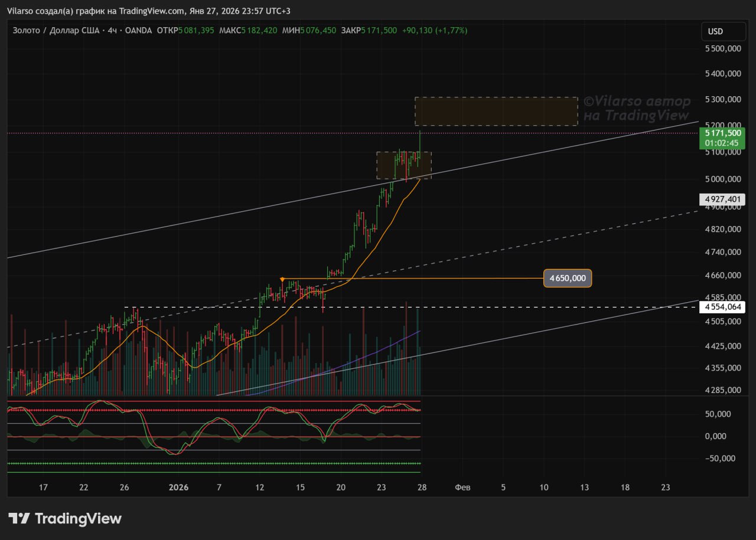Screen dimensions: 756x540
Task: Click the TradingView.com header caption
Action: click(151, 11)
